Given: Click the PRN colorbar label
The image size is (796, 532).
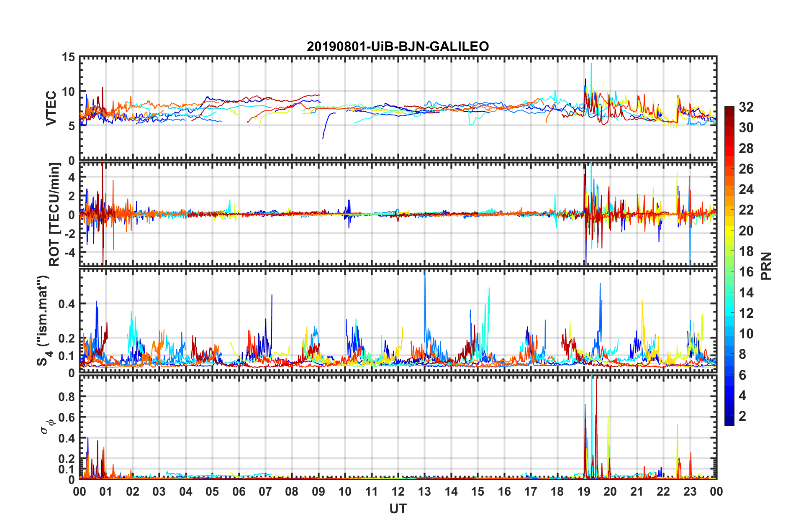Looking at the screenshot, I should pyautogui.click(x=766, y=266).
